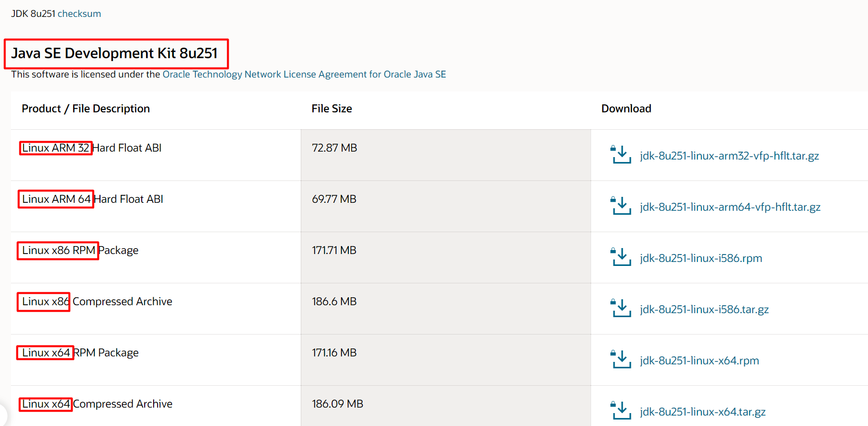Download jdk-8u251-linux-x64.rpm link
This screenshot has height=426, width=868.
(x=699, y=360)
